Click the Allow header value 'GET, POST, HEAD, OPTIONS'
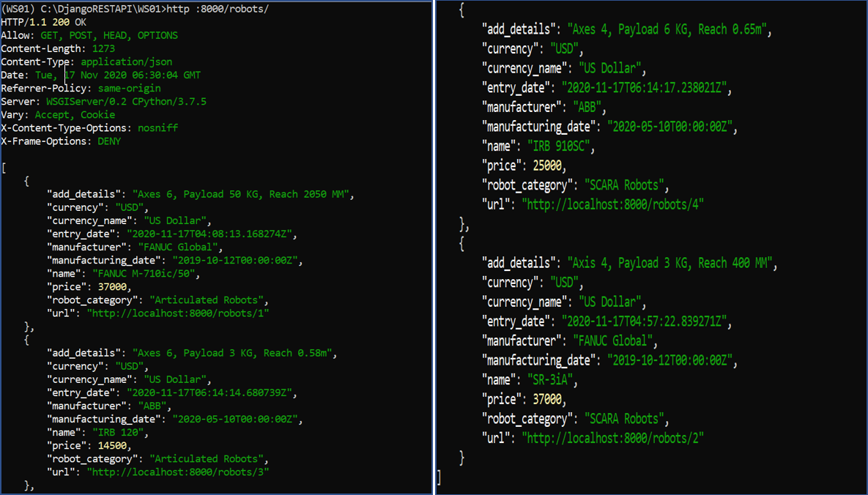 pyautogui.click(x=109, y=35)
